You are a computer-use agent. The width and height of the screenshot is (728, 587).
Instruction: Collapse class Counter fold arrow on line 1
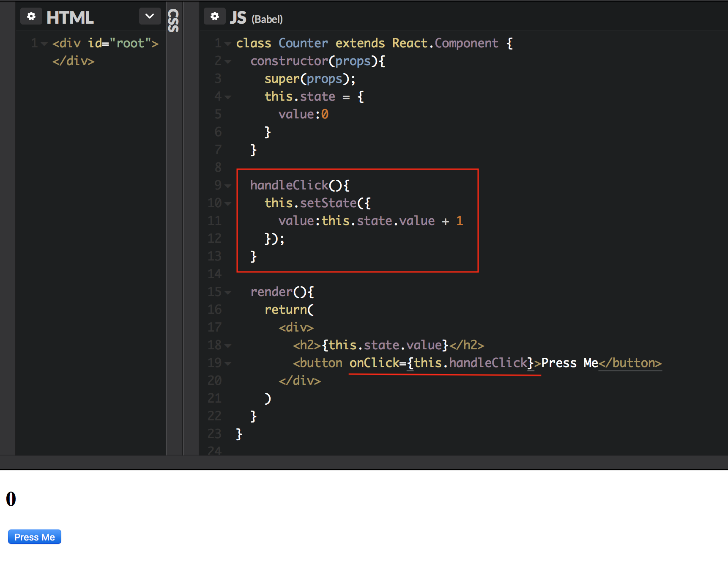tap(228, 44)
